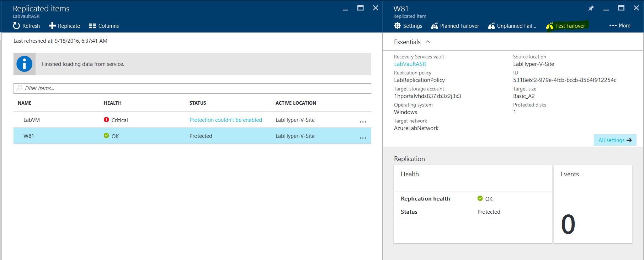This screenshot has width=644, height=260.
Task: Click the Refresh icon in Replicated items
Action: [16, 26]
